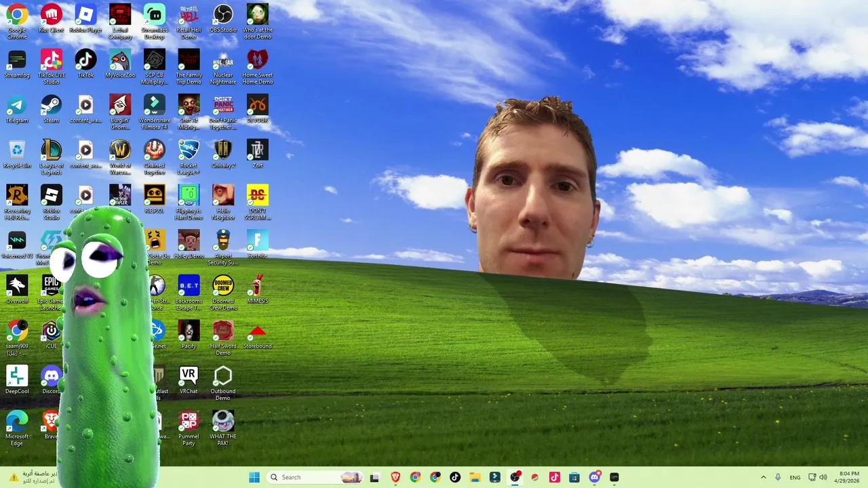This screenshot has height=488, width=868.
Task: Select the Zort desktop icon
Action: [258, 155]
